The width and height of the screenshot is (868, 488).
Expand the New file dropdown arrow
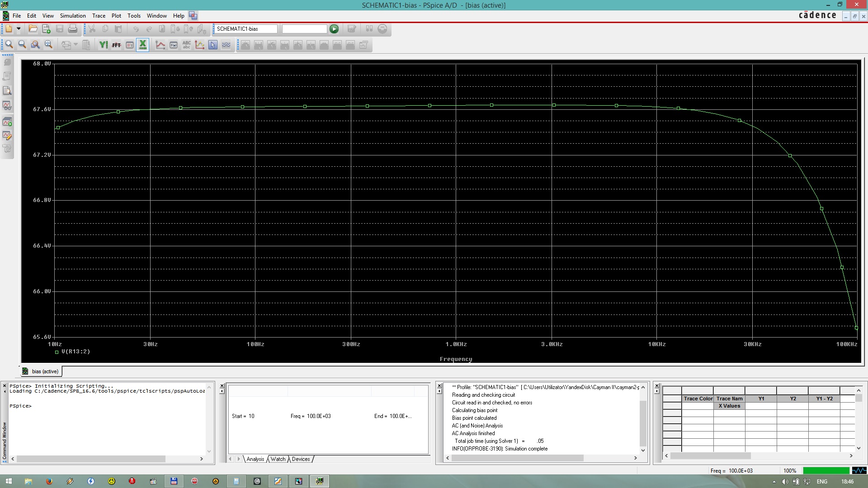(x=19, y=29)
